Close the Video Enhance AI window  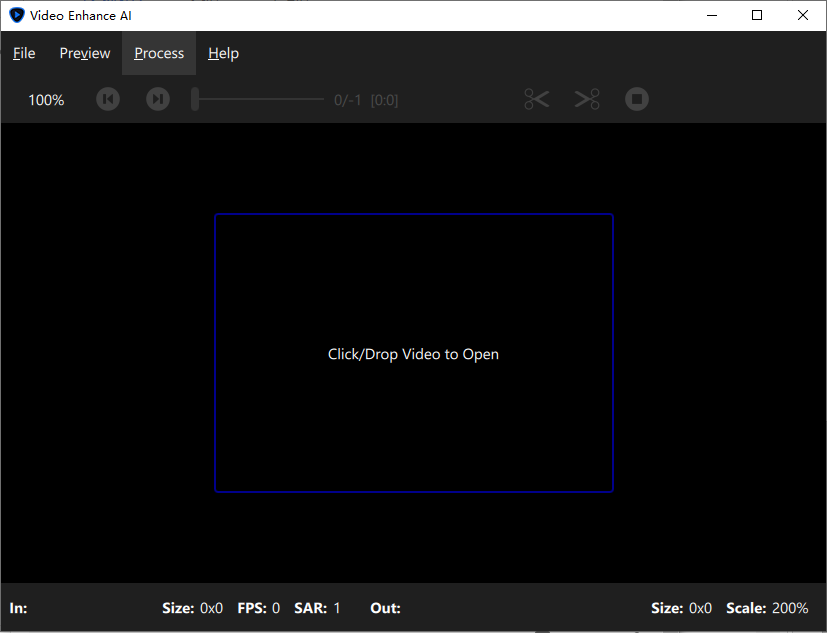[x=803, y=15]
